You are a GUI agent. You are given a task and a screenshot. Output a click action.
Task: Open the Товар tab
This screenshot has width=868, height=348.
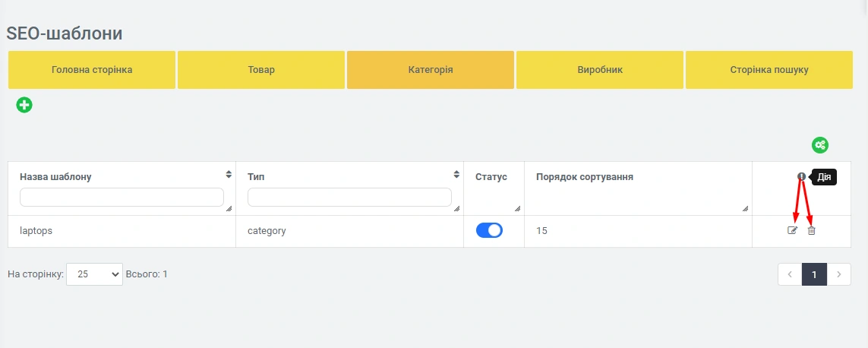click(x=261, y=70)
